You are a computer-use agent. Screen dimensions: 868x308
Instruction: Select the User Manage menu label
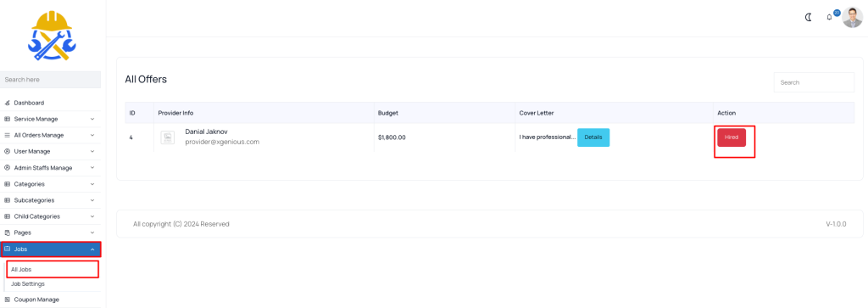click(32, 151)
